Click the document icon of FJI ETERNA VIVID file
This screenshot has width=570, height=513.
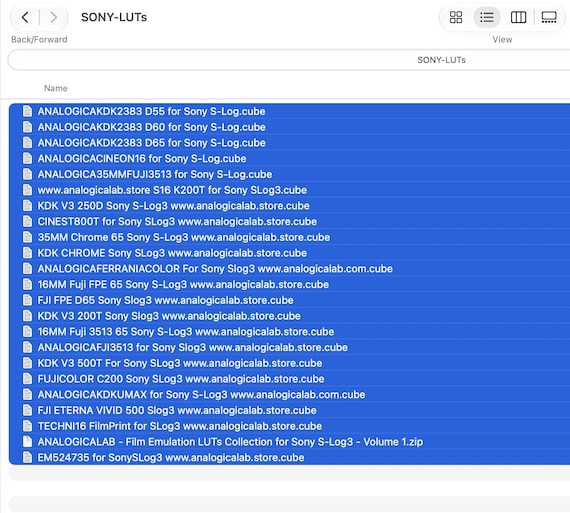(27, 410)
